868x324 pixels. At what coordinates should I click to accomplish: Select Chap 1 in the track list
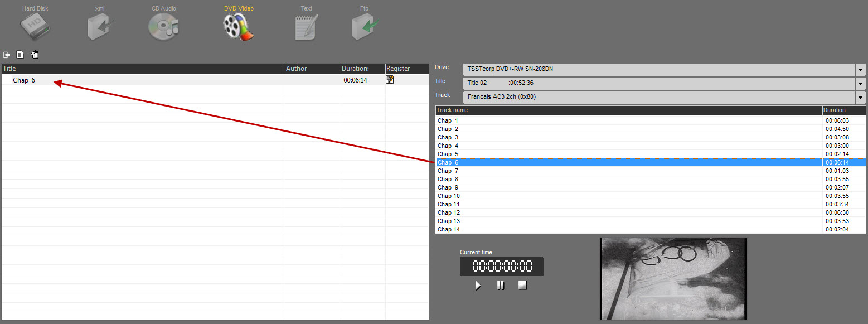point(448,121)
